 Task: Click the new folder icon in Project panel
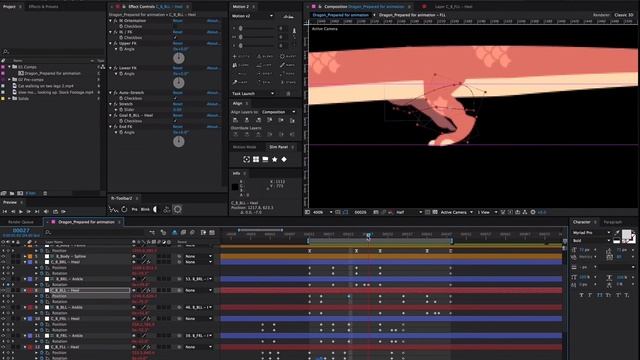tap(12, 193)
